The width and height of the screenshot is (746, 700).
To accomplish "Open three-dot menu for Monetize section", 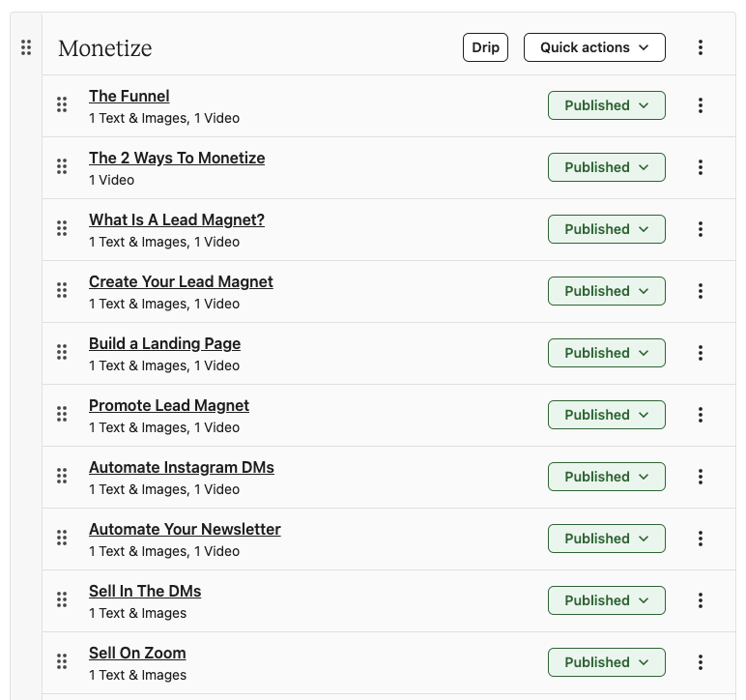I will (x=701, y=47).
